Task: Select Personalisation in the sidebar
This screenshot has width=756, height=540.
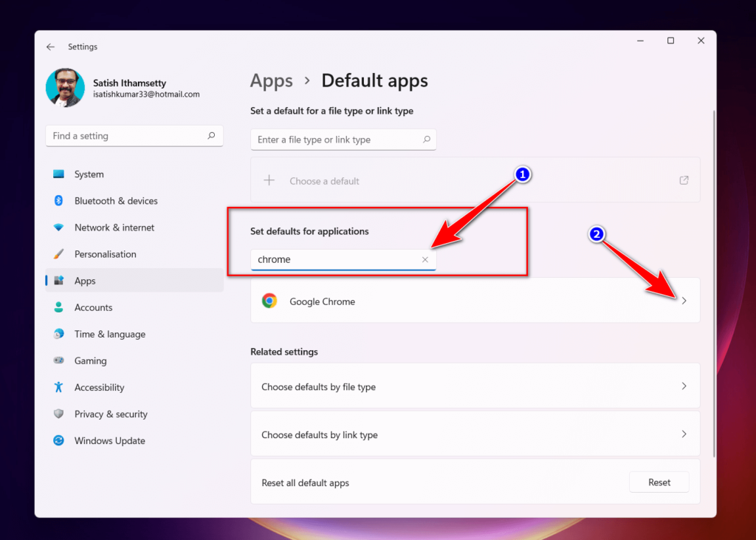Action: [134, 254]
